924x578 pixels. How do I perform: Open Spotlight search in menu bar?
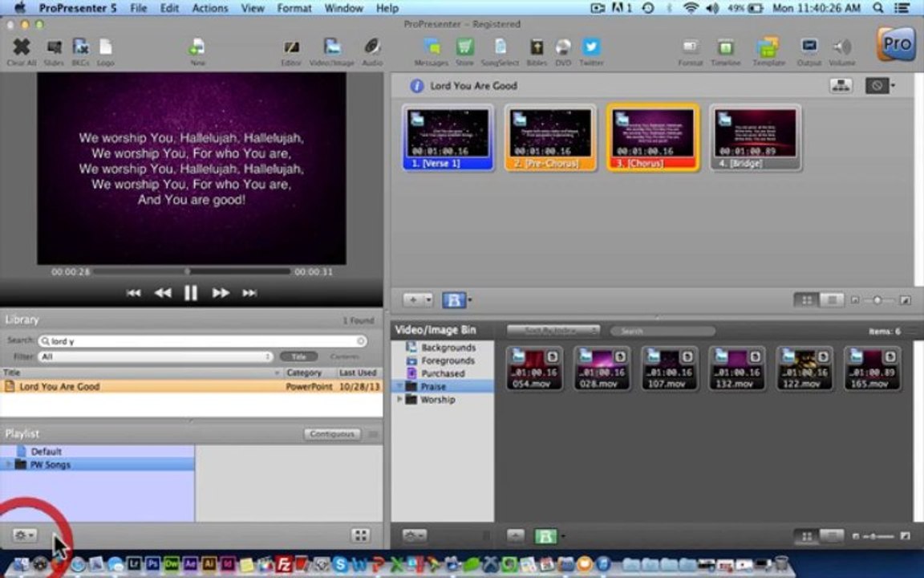click(878, 8)
